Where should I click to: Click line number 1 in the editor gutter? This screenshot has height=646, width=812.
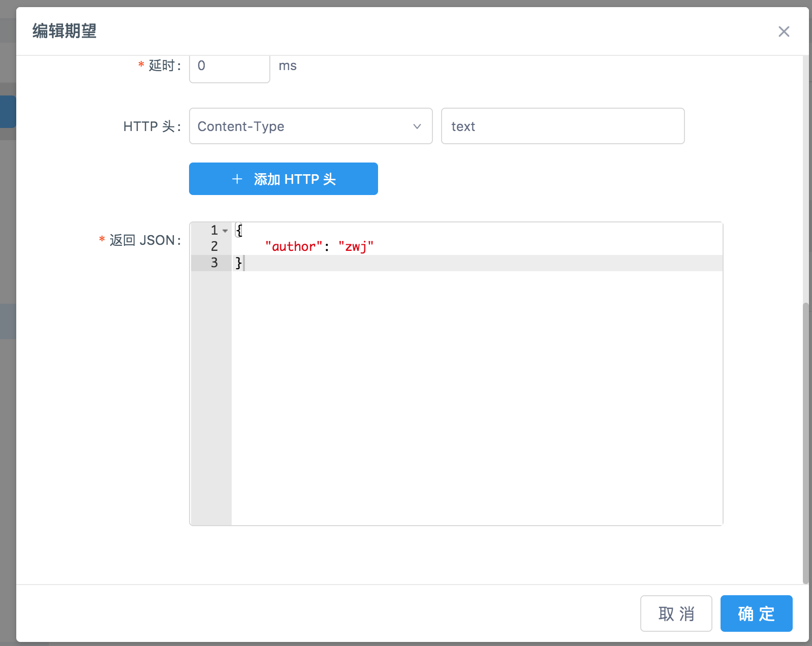[214, 231]
